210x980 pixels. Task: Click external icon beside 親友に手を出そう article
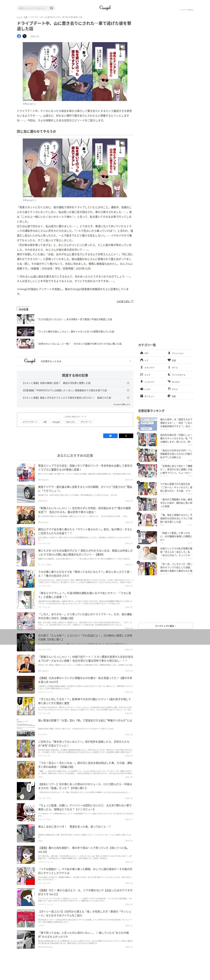128,398
